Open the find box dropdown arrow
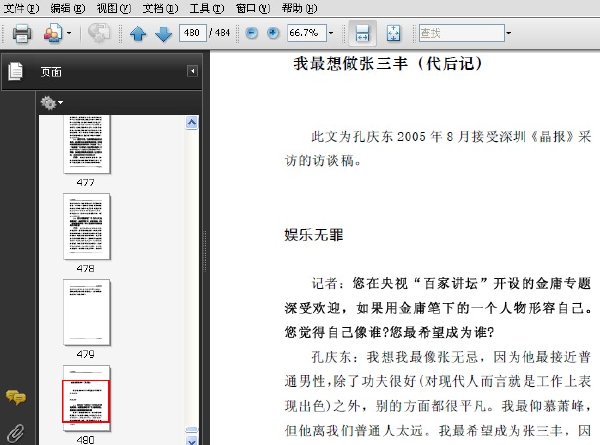600x445 pixels. pos(509,33)
